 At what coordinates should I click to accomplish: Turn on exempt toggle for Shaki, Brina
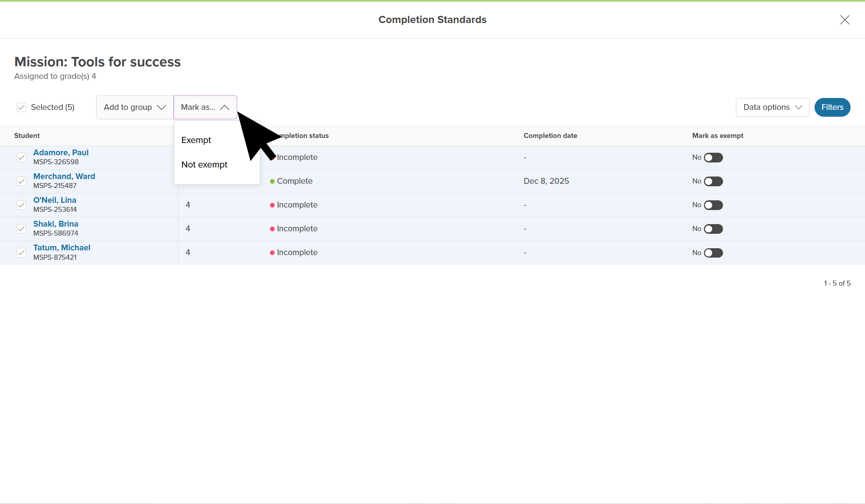pos(713,229)
